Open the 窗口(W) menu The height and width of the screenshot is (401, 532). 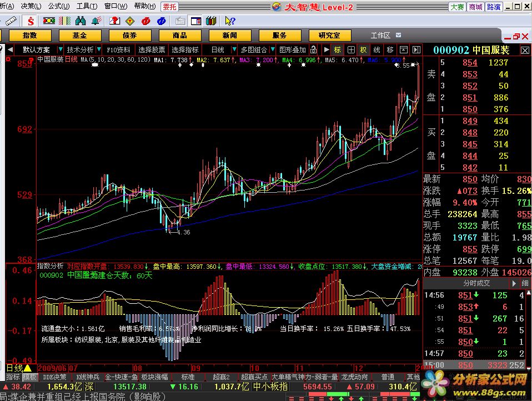pyautogui.click(x=116, y=6)
